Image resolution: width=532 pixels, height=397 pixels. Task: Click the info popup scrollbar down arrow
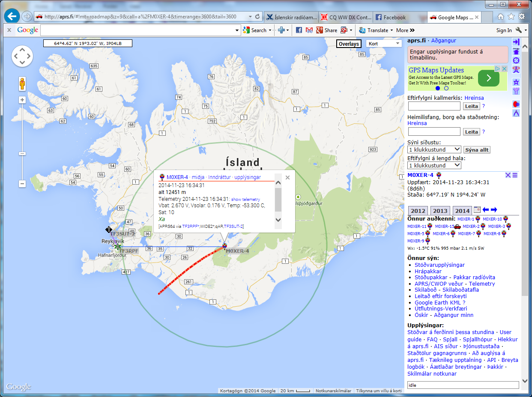click(278, 220)
